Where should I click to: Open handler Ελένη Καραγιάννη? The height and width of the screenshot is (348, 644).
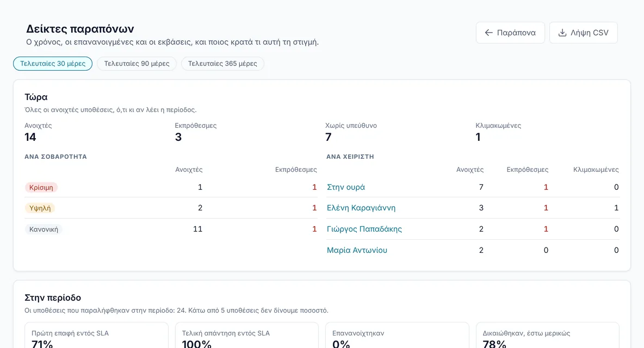pyautogui.click(x=361, y=208)
